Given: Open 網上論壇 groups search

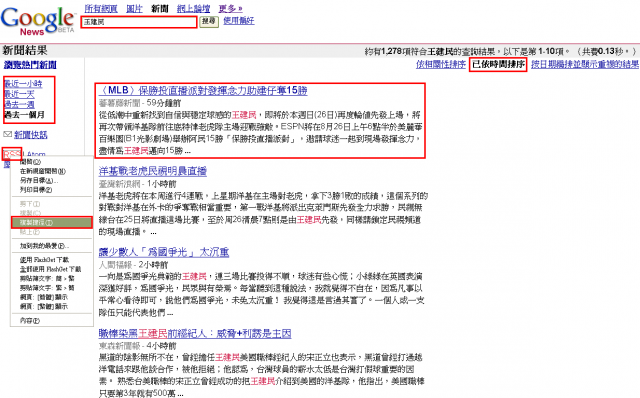Looking at the screenshot, I should pos(193,8).
